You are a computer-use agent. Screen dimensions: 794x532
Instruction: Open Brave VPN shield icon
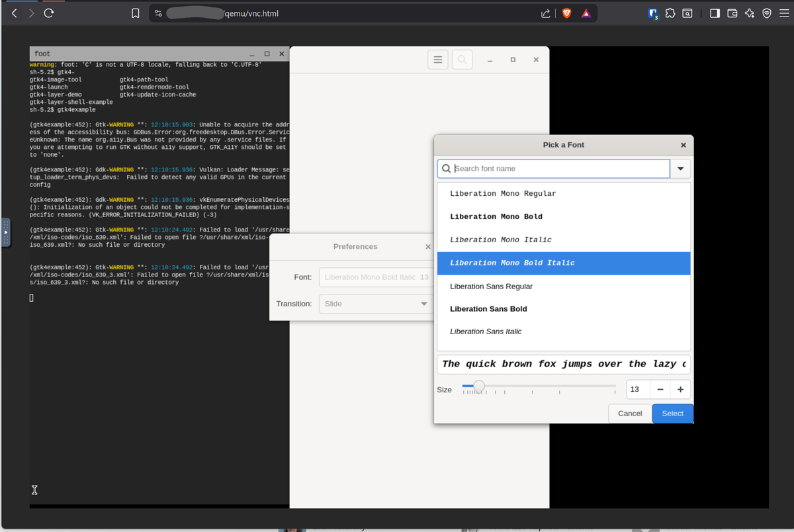click(x=767, y=13)
